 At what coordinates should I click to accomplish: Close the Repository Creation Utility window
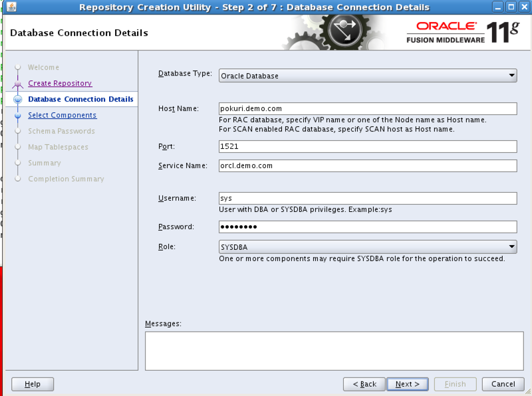click(x=524, y=7)
